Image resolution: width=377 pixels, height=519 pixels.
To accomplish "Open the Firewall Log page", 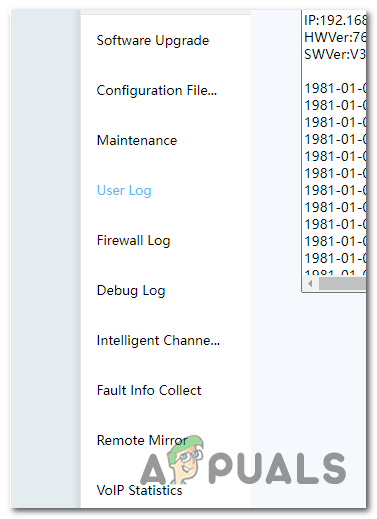I will pos(133,240).
